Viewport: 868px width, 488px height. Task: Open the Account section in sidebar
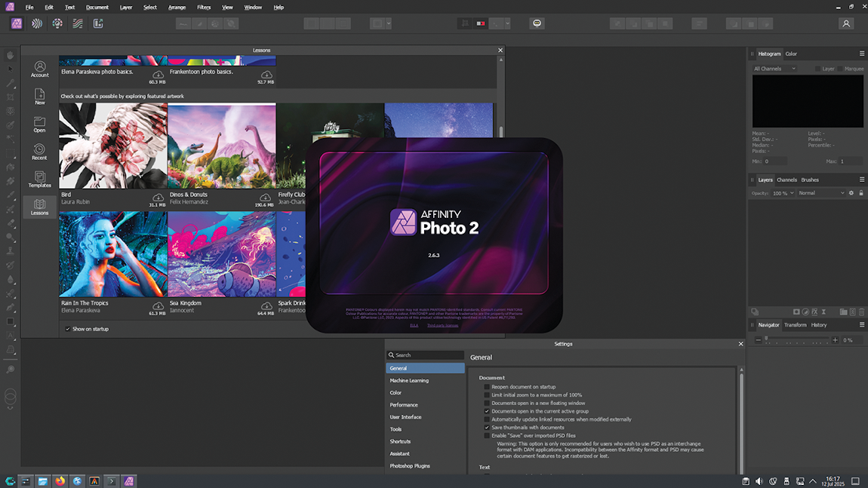click(39, 69)
